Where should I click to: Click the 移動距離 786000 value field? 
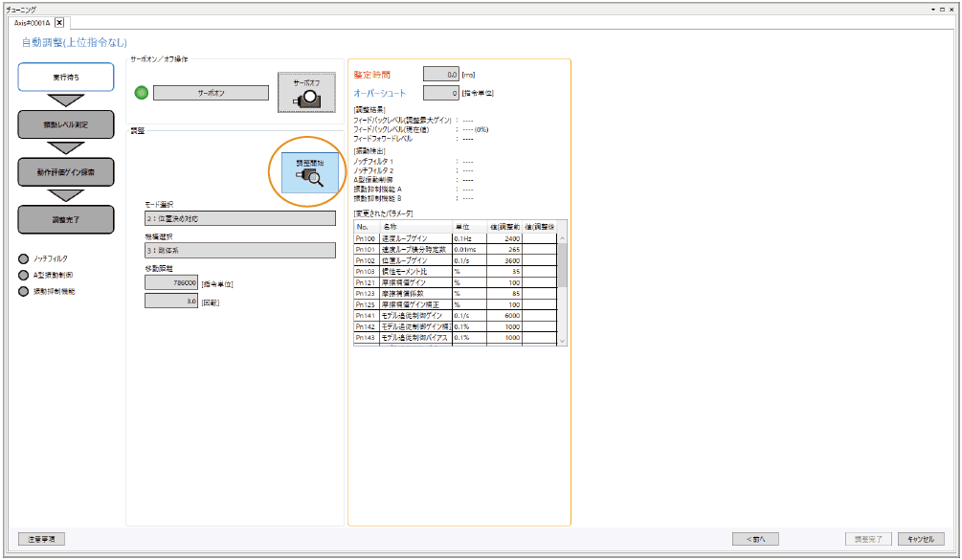click(x=171, y=282)
